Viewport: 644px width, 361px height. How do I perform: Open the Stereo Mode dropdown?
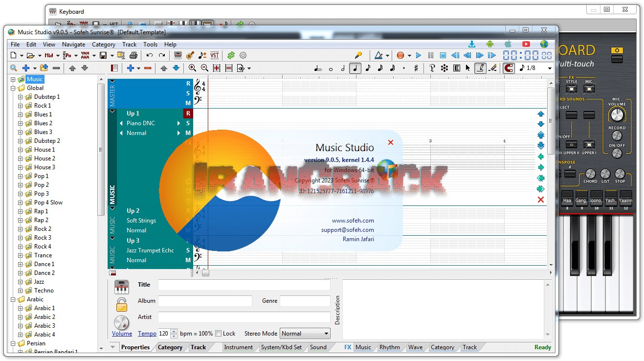click(305, 334)
